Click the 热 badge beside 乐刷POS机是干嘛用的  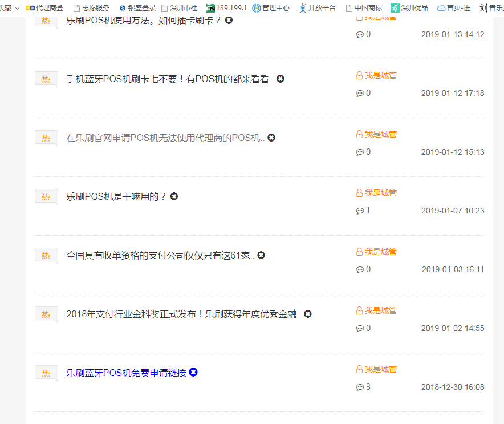(46, 197)
